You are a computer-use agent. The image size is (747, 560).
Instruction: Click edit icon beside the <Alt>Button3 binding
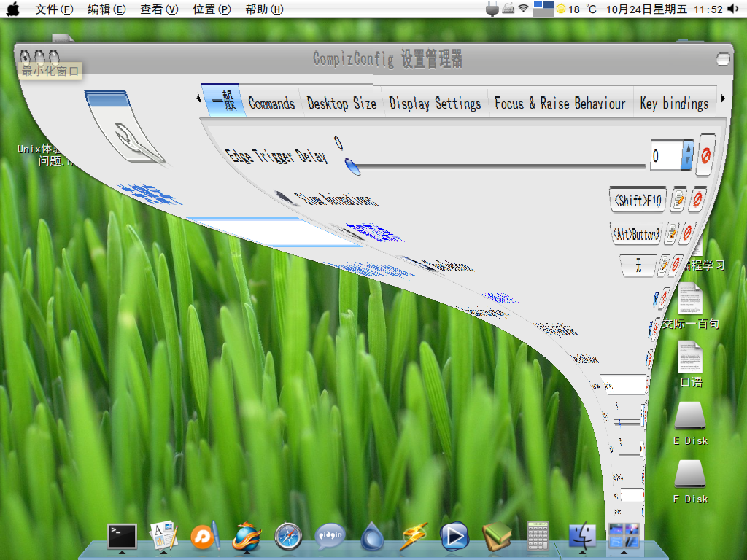pyautogui.click(x=672, y=233)
